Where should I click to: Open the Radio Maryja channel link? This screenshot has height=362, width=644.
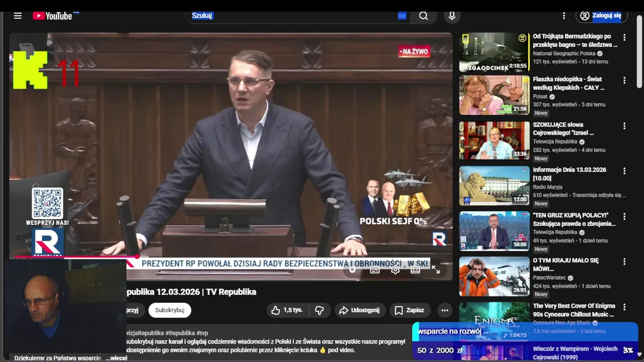point(548,187)
